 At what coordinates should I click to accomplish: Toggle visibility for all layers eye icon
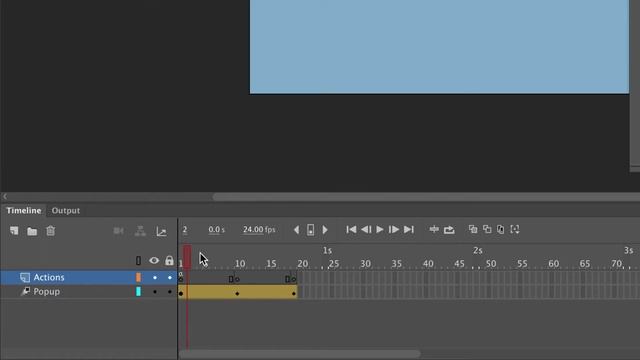(x=154, y=260)
